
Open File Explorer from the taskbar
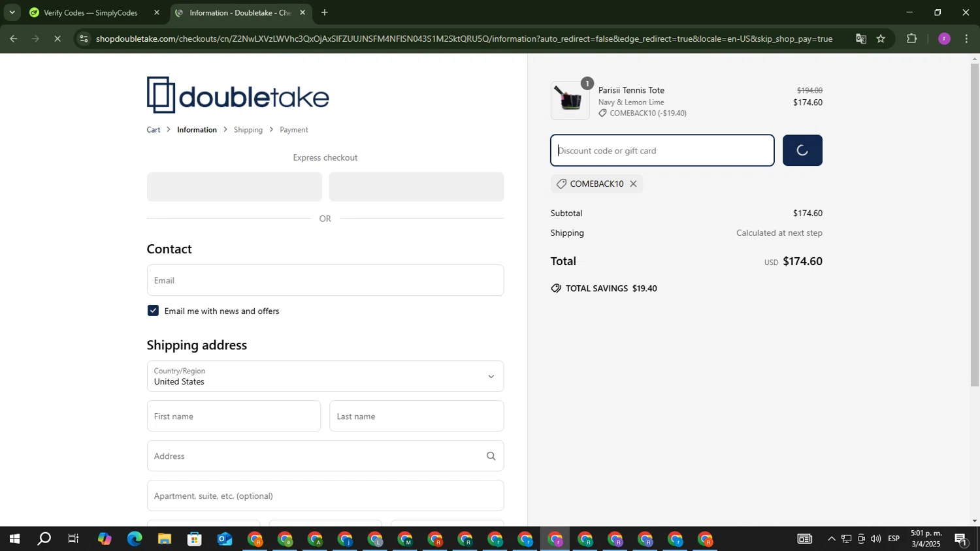click(165, 539)
